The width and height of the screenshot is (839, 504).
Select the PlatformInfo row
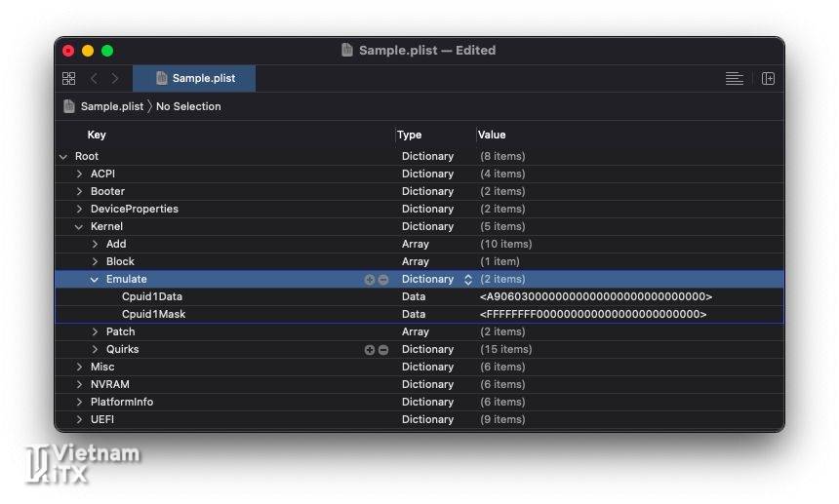point(122,403)
